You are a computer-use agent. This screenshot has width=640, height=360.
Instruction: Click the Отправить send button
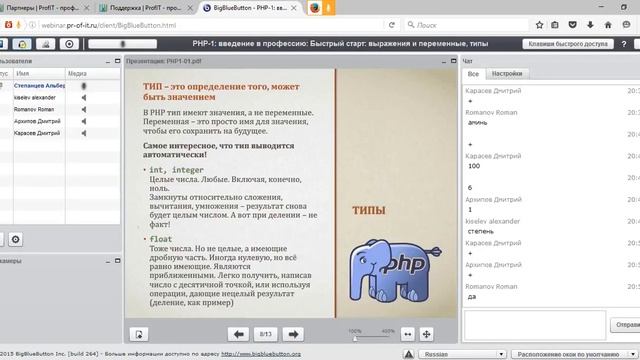[x=625, y=325]
